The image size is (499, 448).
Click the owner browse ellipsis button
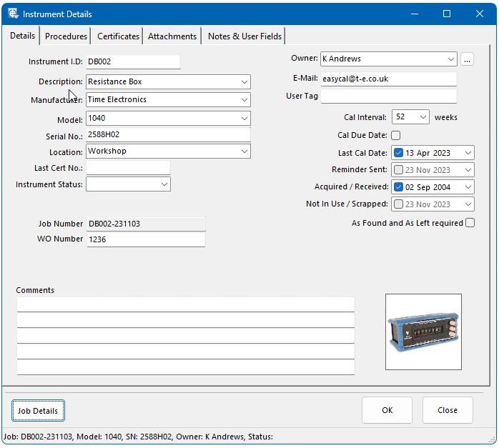coord(467,59)
